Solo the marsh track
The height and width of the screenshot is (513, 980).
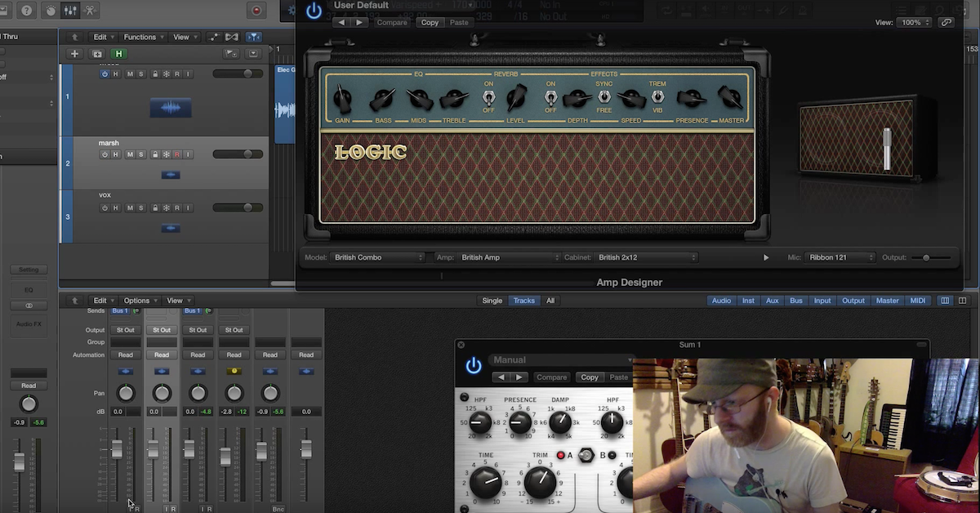(x=140, y=154)
